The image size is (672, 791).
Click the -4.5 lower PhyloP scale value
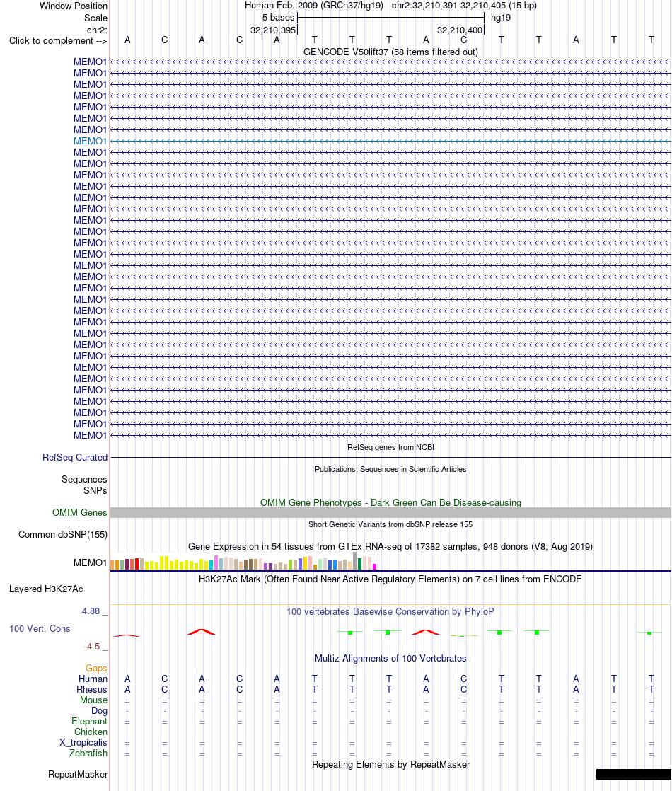93,647
